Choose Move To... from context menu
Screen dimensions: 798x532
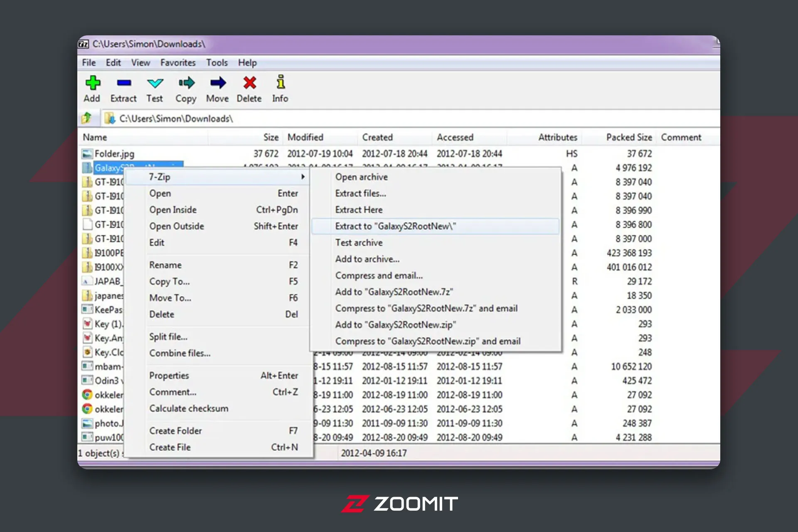tap(217, 298)
